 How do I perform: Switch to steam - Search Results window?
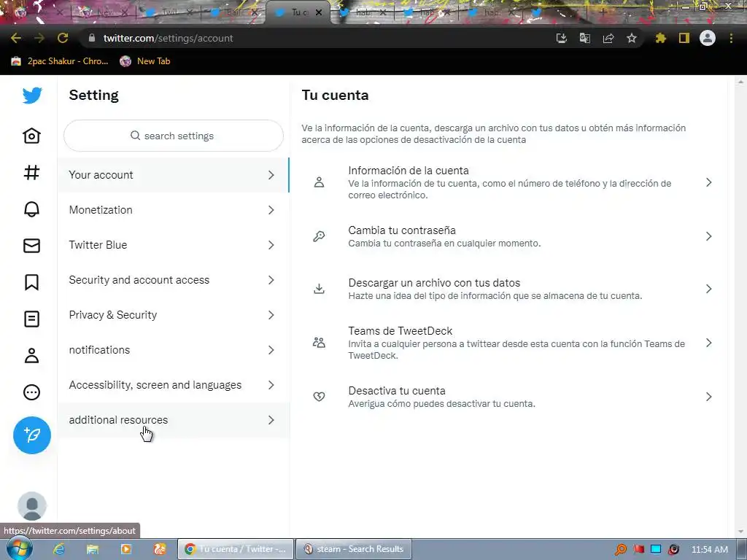tap(354, 549)
